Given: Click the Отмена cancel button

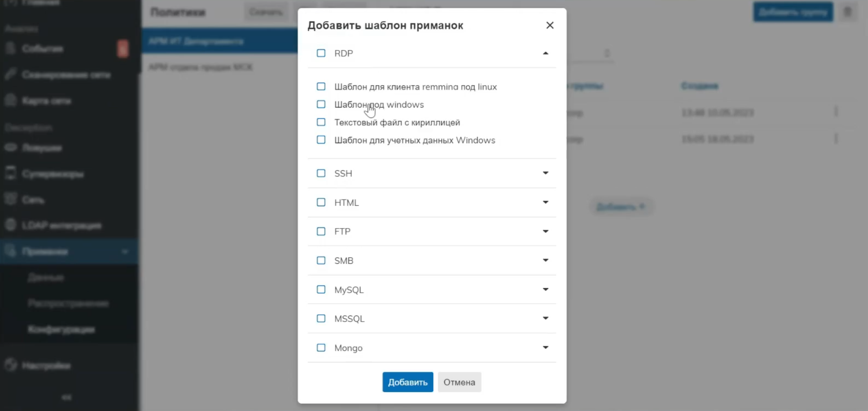Looking at the screenshot, I should point(459,382).
